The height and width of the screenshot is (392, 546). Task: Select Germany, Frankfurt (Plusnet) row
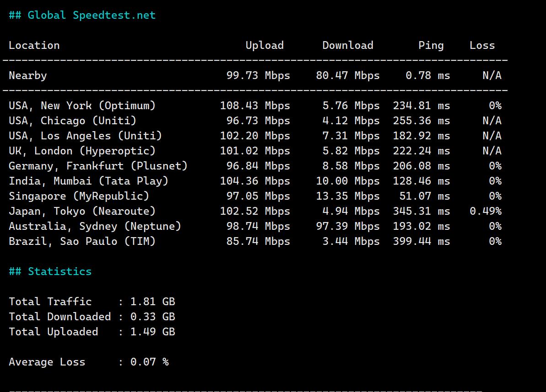tap(98, 166)
